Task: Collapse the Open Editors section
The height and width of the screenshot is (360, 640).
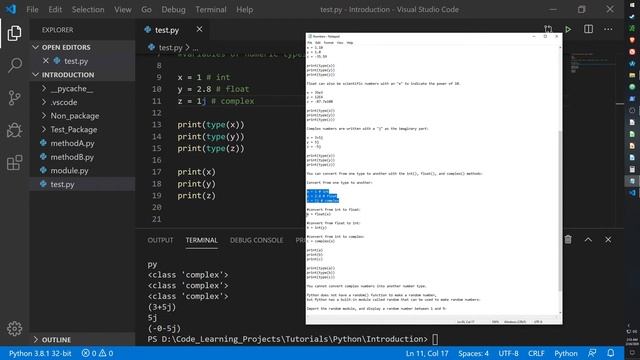Action: (36, 47)
